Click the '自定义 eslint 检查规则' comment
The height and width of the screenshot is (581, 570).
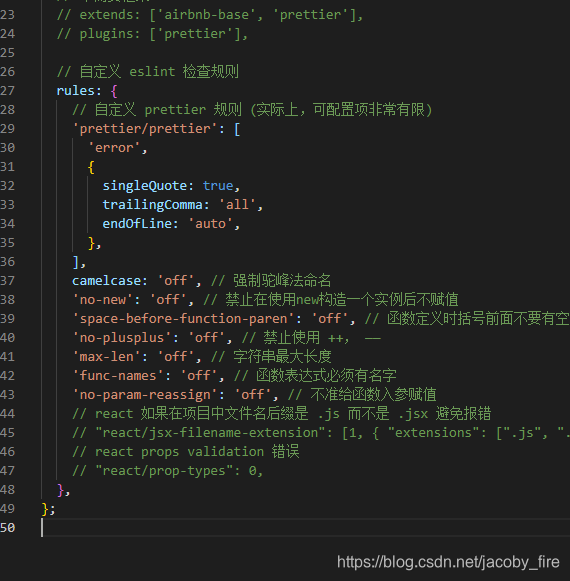[x=148, y=72]
